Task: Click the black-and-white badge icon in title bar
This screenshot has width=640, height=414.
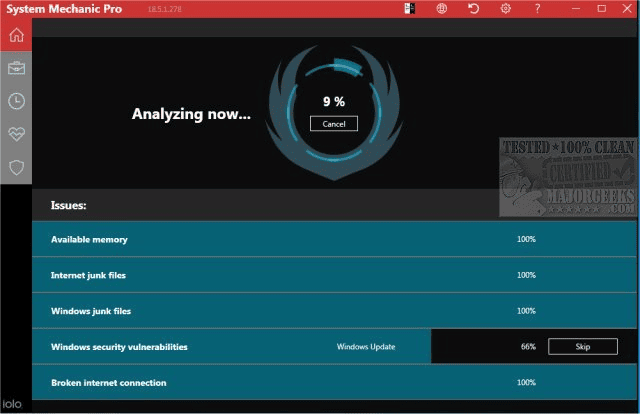Action: tap(409, 9)
